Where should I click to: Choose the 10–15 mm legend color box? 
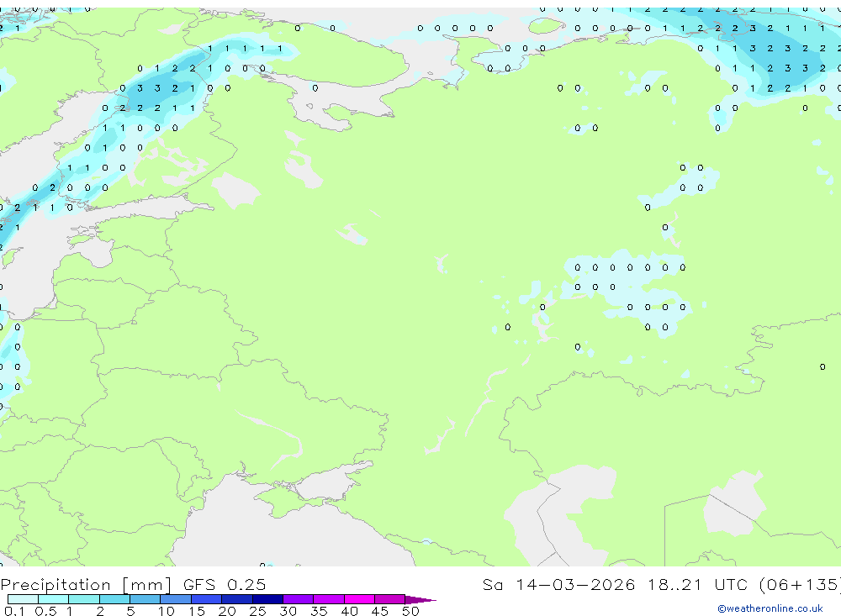click(x=176, y=599)
